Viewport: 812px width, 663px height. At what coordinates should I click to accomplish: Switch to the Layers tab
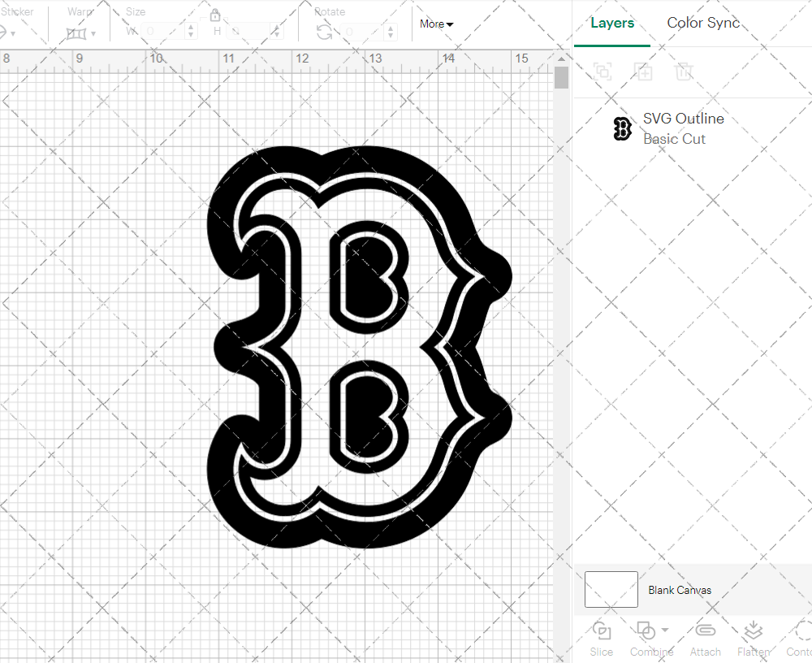point(612,24)
